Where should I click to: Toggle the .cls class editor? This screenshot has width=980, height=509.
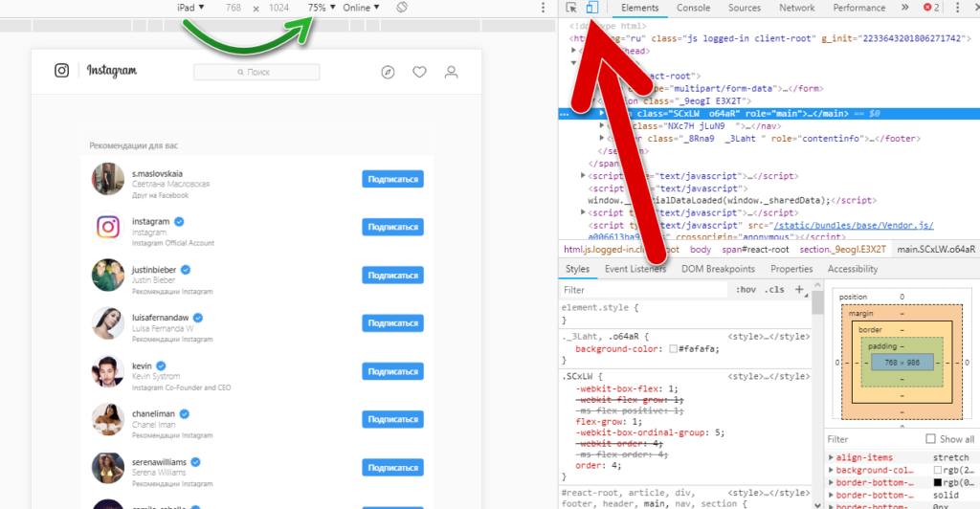coord(774,289)
